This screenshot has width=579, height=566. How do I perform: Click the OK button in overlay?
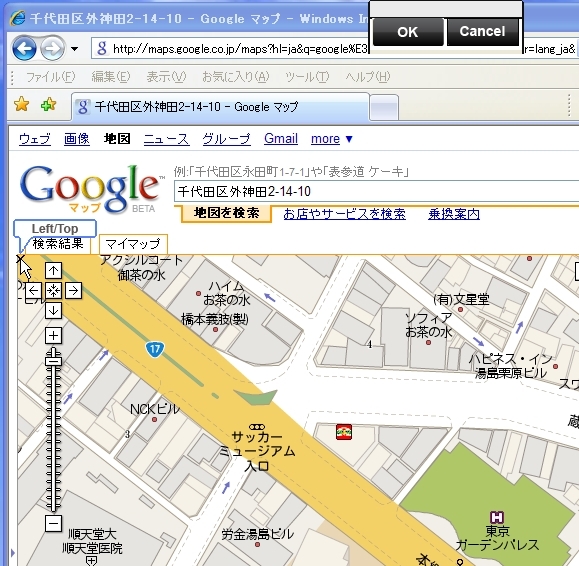(408, 32)
